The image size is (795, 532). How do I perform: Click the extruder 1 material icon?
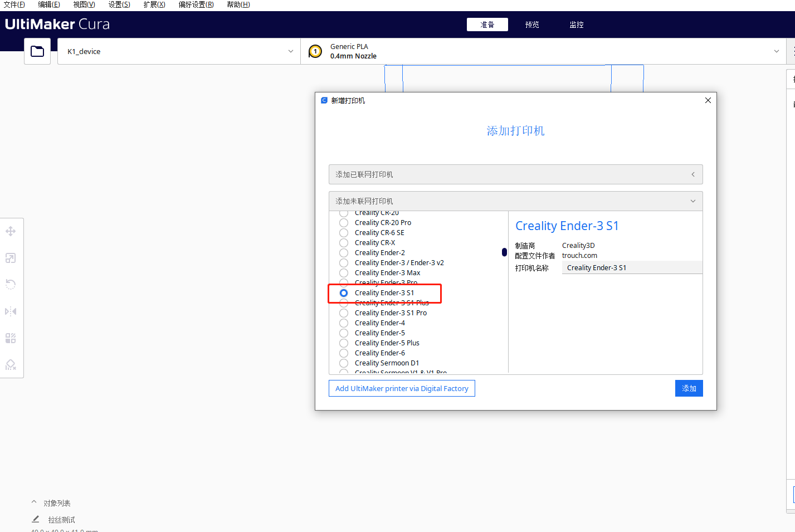click(x=315, y=52)
